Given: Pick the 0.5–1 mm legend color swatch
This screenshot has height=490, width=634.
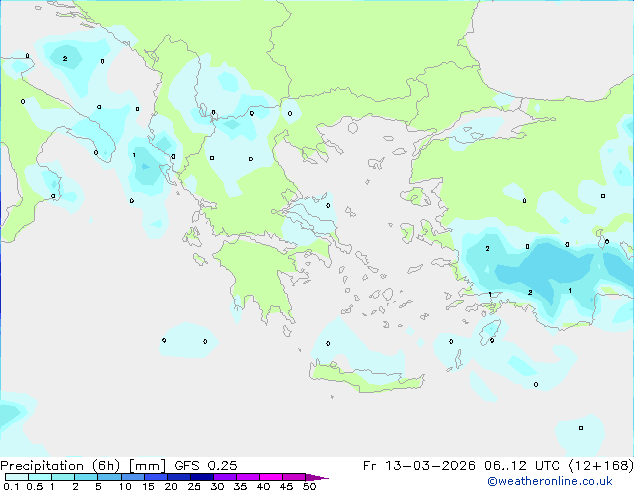Looking at the screenshot, I should coord(40,477).
